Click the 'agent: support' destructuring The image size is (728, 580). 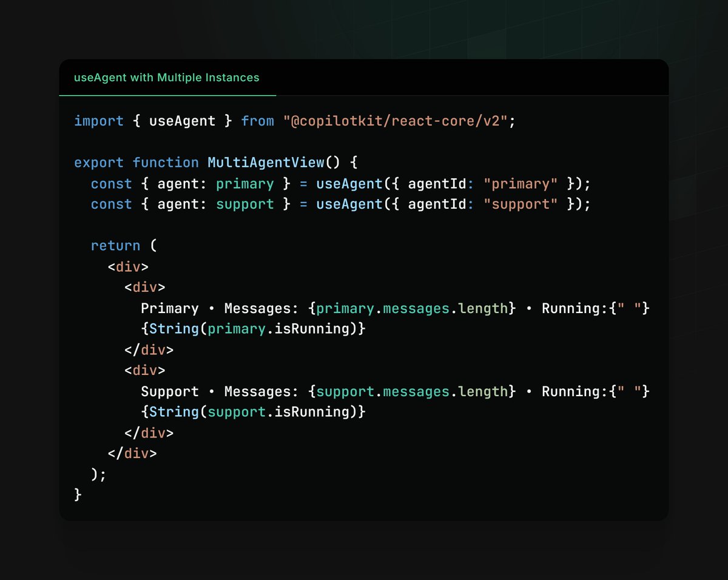coord(216,204)
